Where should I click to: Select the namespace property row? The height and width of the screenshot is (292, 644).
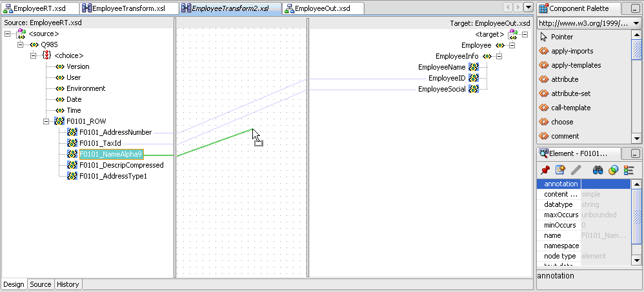[583, 246]
